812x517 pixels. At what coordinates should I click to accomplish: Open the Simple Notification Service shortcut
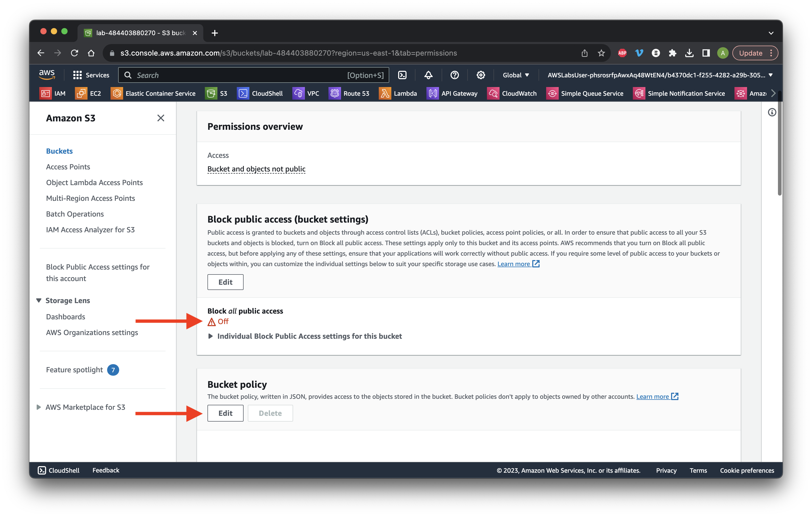[x=679, y=94]
